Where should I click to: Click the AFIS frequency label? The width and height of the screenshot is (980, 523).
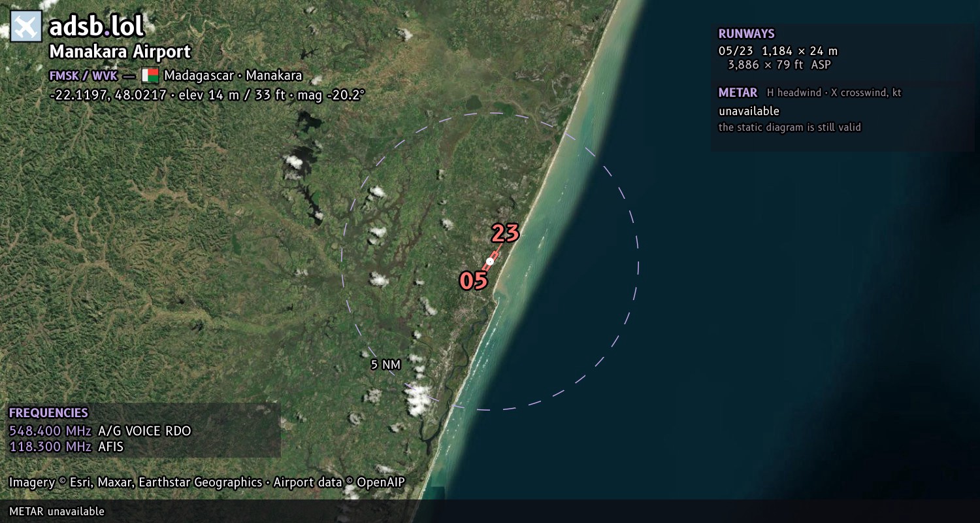(110, 447)
